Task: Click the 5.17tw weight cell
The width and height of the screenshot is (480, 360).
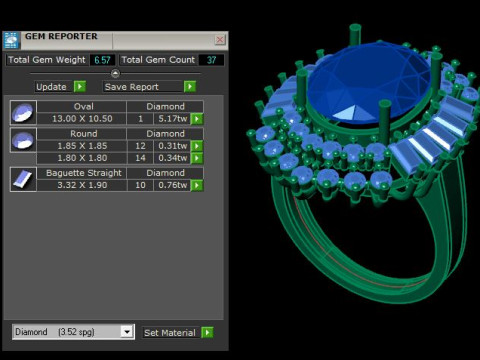Action: (172, 119)
